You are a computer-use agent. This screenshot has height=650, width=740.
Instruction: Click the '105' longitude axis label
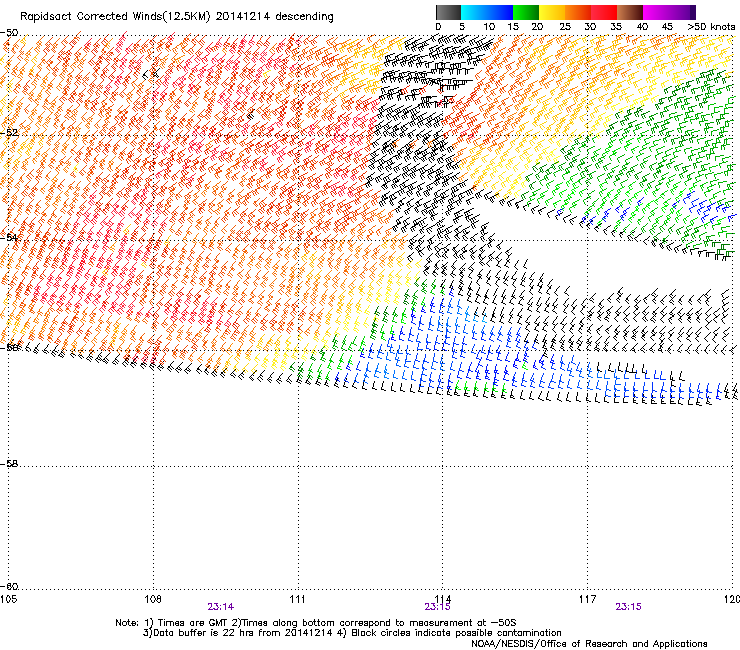(x=8, y=599)
